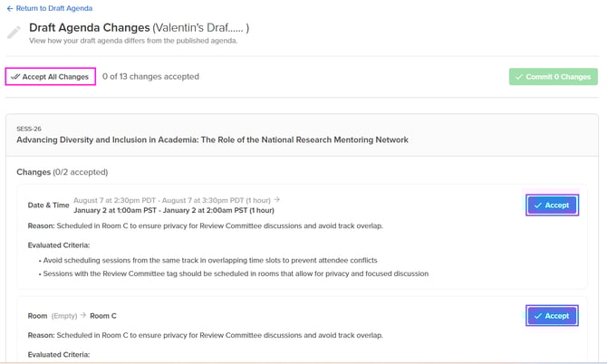Click the SESS-26 session code

pos(29,129)
